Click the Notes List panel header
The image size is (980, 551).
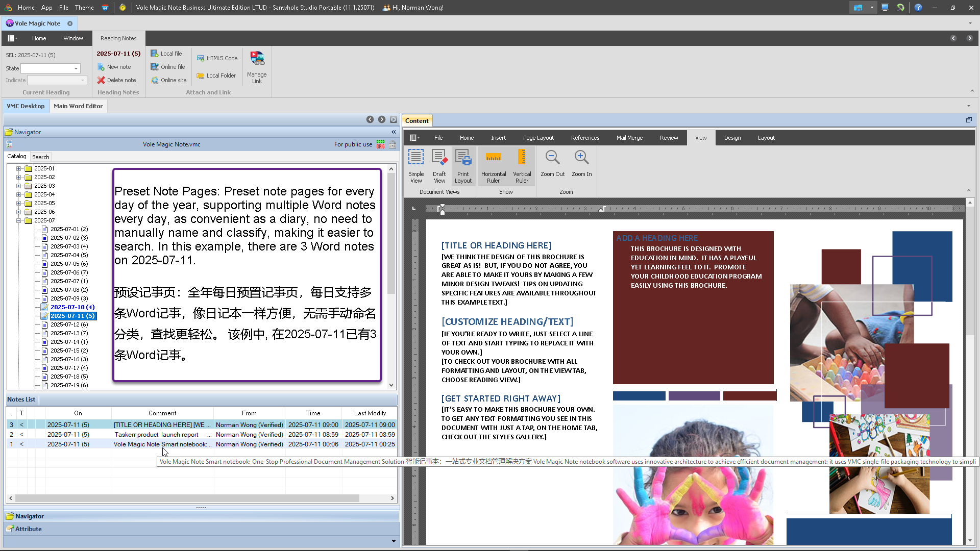coord(21,399)
